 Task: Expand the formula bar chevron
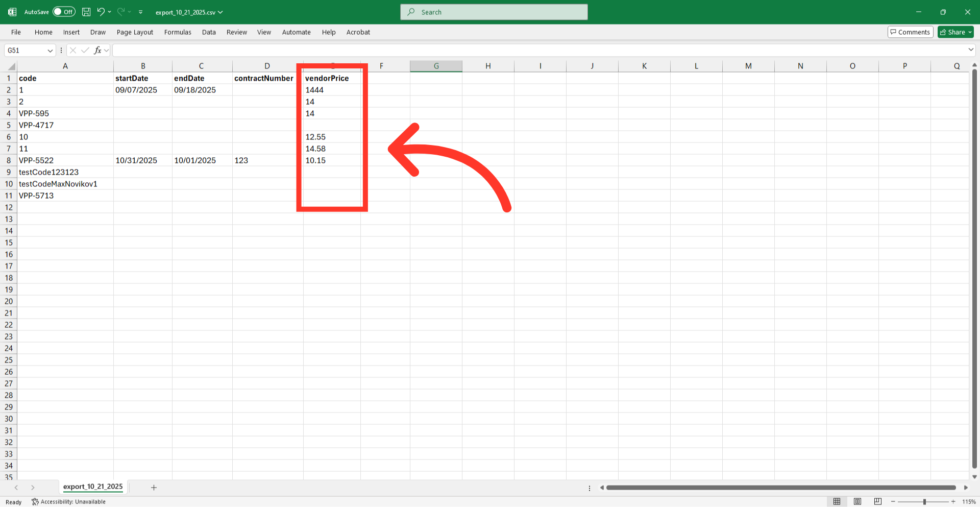[970, 50]
